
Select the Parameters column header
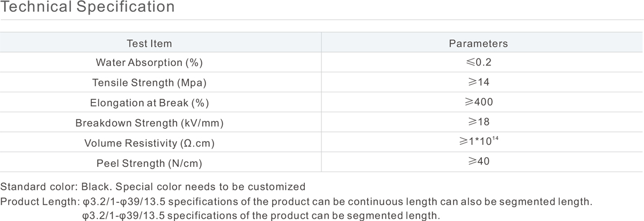[478, 43]
